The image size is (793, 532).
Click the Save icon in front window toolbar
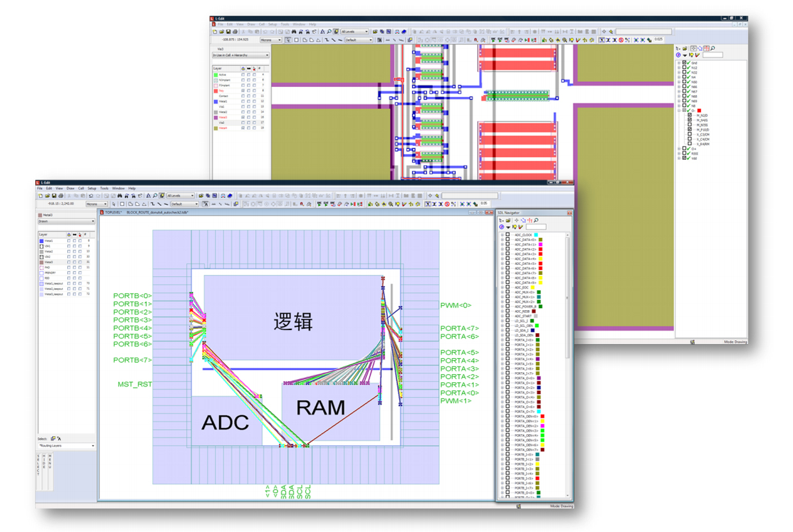54,196
